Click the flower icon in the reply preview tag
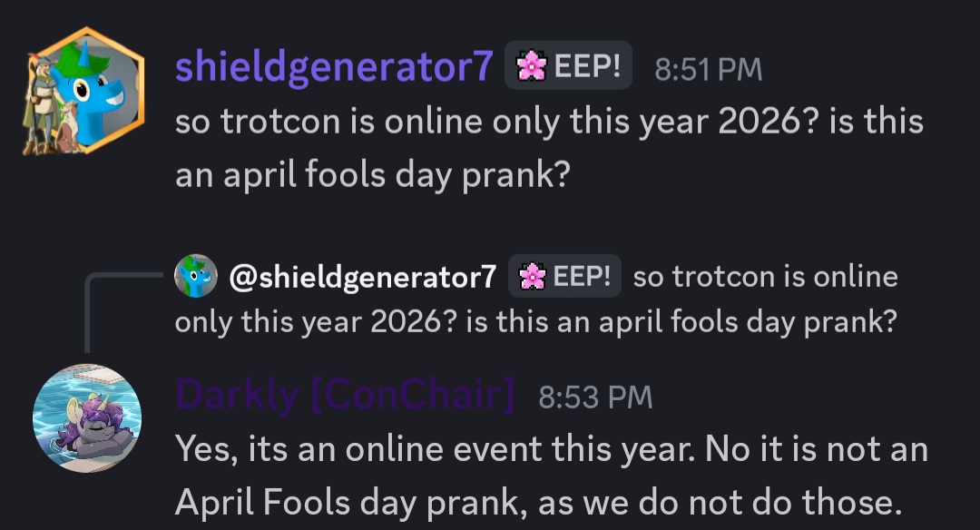This screenshot has height=530, width=980. pos(531,277)
